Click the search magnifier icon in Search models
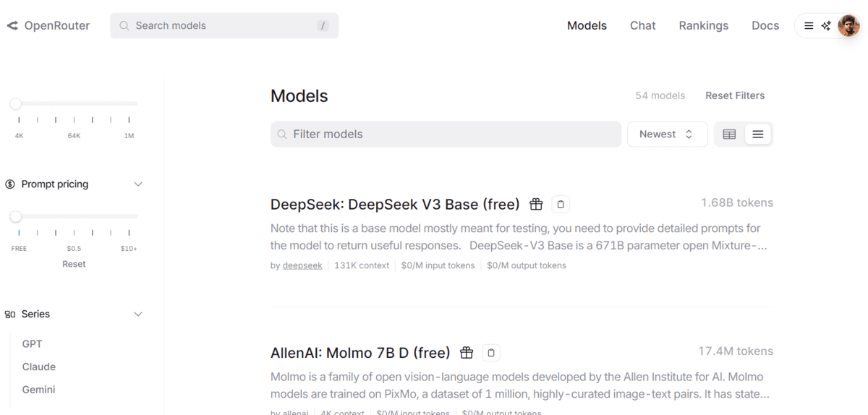The height and width of the screenshot is (415, 868). coord(124,26)
